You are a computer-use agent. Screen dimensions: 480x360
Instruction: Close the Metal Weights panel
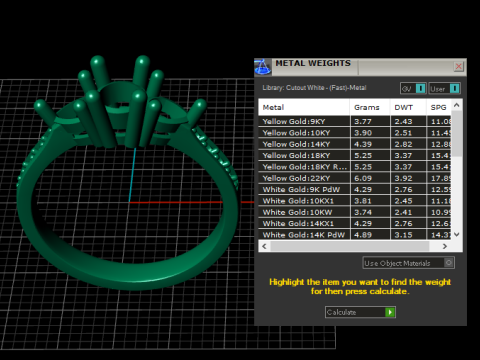[x=459, y=66]
